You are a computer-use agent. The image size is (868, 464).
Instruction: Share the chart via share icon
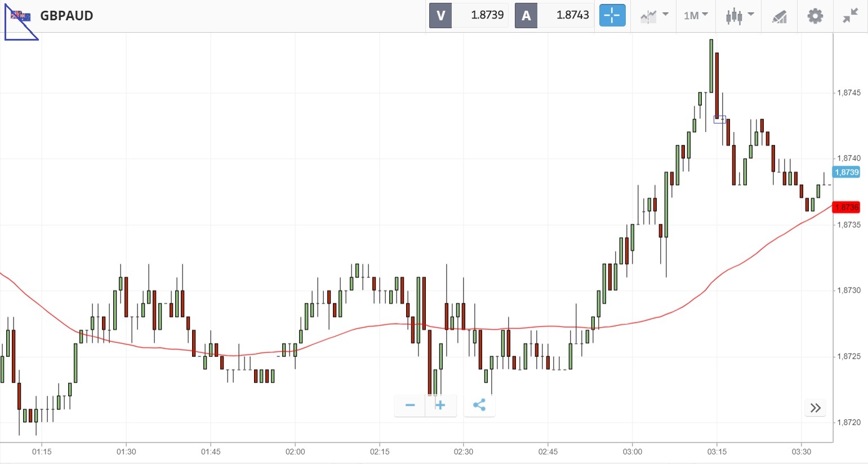click(479, 405)
